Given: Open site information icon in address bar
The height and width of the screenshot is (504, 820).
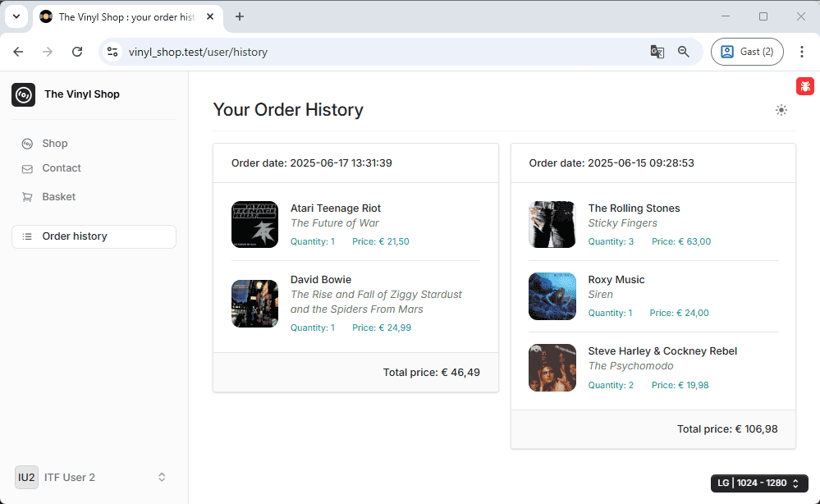Looking at the screenshot, I should click(112, 52).
